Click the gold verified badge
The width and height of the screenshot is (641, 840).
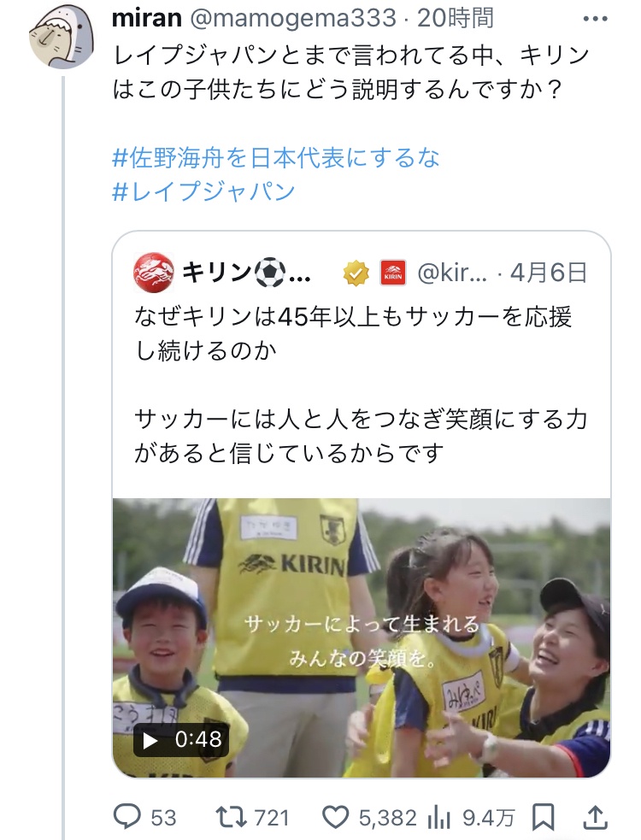coord(356,273)
